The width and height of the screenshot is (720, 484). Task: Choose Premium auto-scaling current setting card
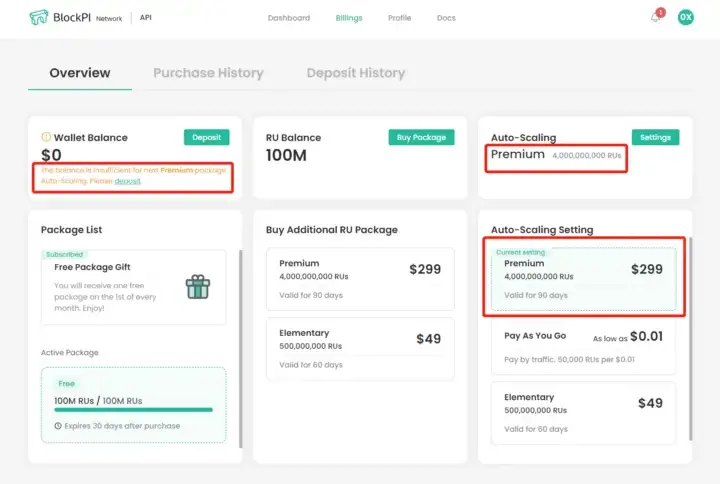(584, 279)
